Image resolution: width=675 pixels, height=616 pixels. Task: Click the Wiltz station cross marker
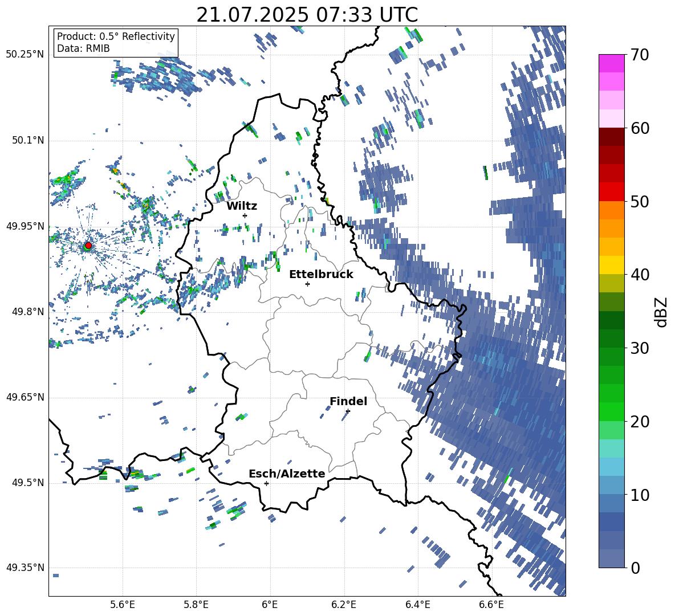click(245, 215)
